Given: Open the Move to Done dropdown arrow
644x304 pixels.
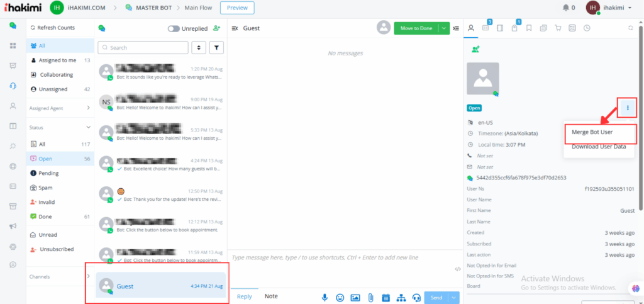Looking at the screenshot, I should pyautogui.click(x=445, y=28).
